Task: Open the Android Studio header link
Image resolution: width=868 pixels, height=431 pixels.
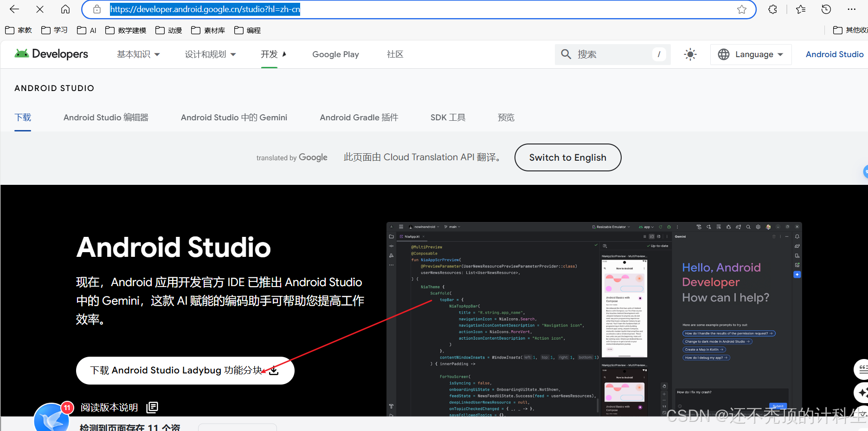Action: 834,54
